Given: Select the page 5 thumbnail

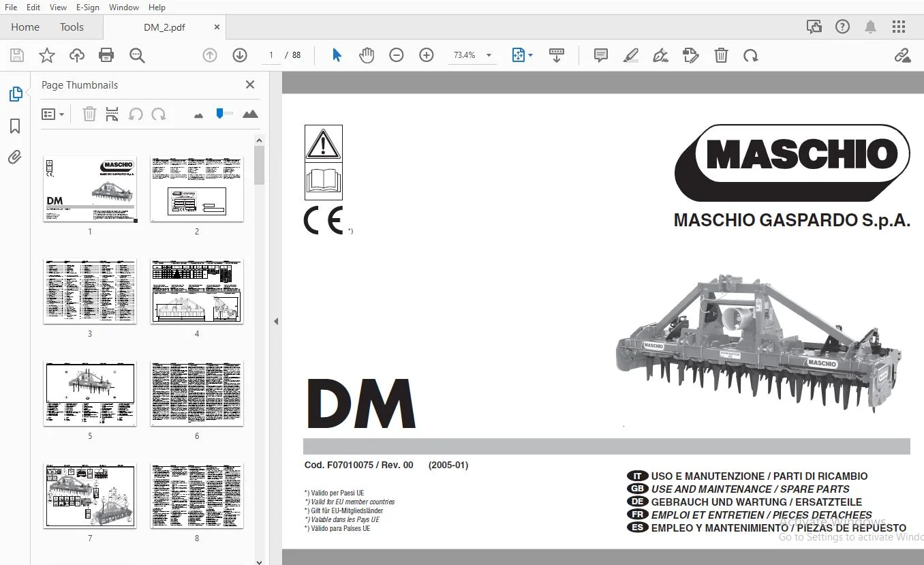Looking at the screenshot, I should click(90, 393).
